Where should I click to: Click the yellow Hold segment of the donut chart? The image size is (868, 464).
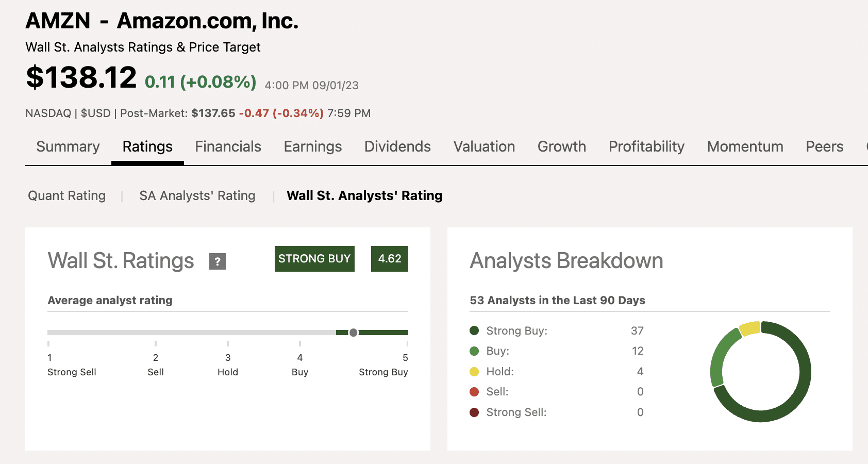[750, 328]
